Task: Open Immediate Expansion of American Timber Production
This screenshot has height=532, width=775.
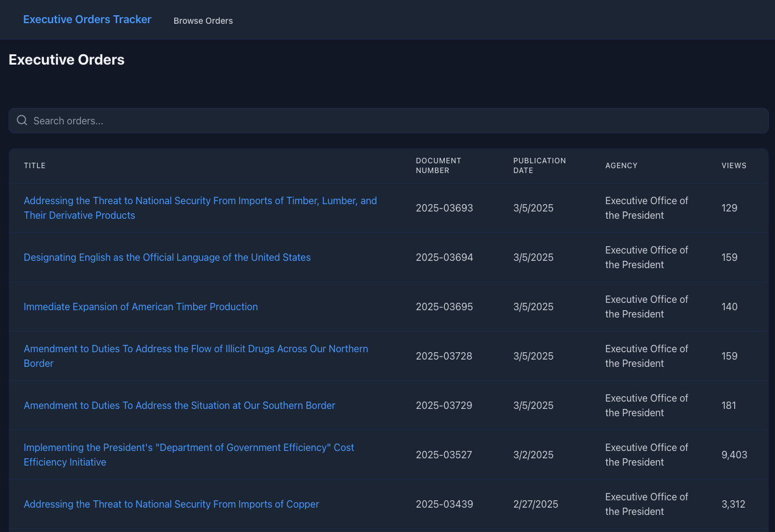Action: pyautogui.click(x=141, y=307)
